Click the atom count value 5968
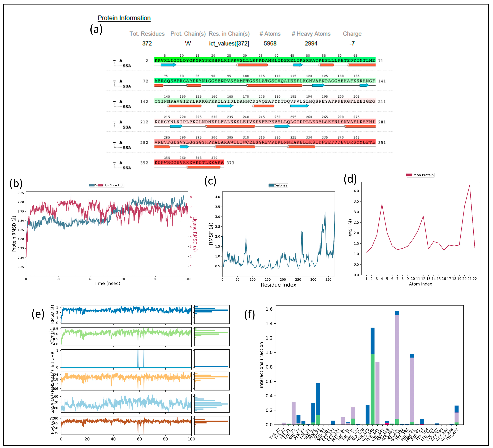Viewport: 493px width, 448px height. [270, 44]
